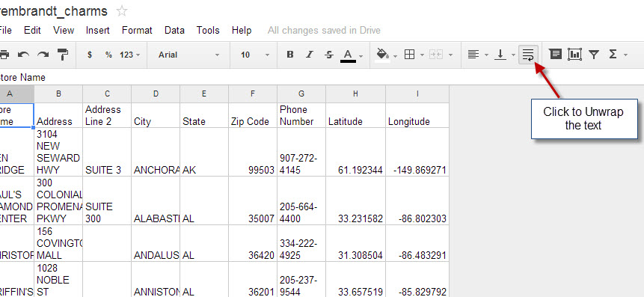Select the longitude cell -149.869271
The width and height of the screenshot is (644, 297).
[417, 152]
